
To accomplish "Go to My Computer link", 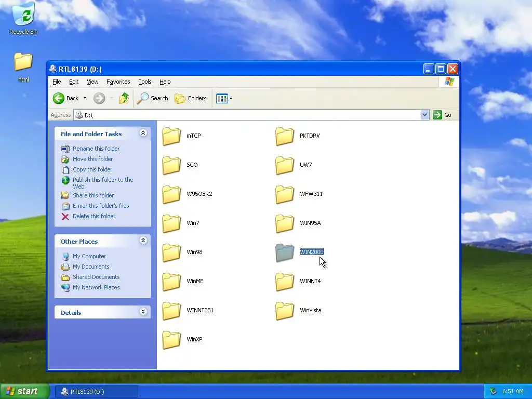I will (89, 256).
